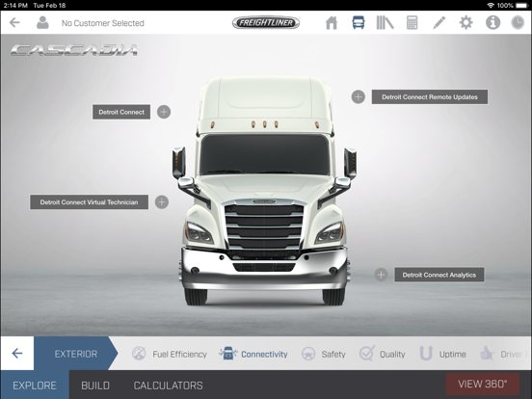Open the library books icon

coord(385,23)
